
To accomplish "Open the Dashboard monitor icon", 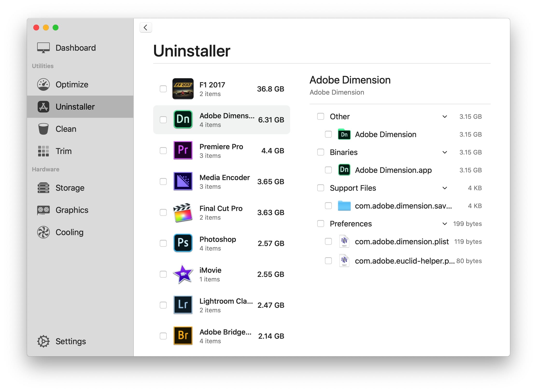I will coord(43,48).
